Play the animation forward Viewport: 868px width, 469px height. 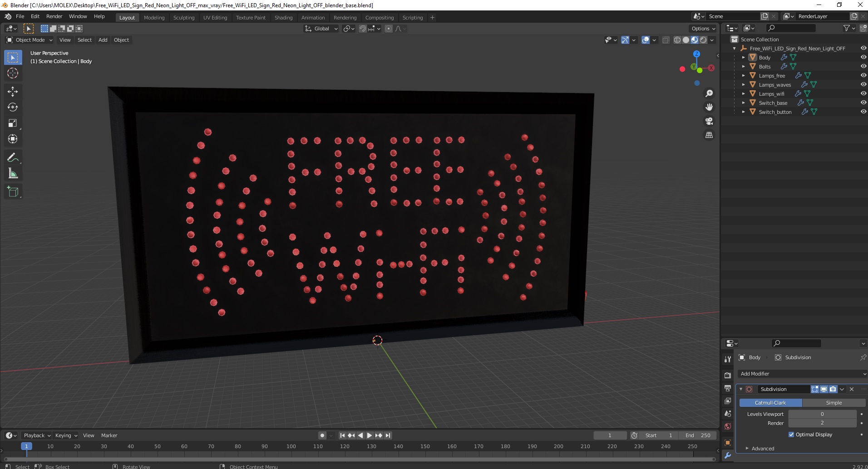tap(370, 435)
